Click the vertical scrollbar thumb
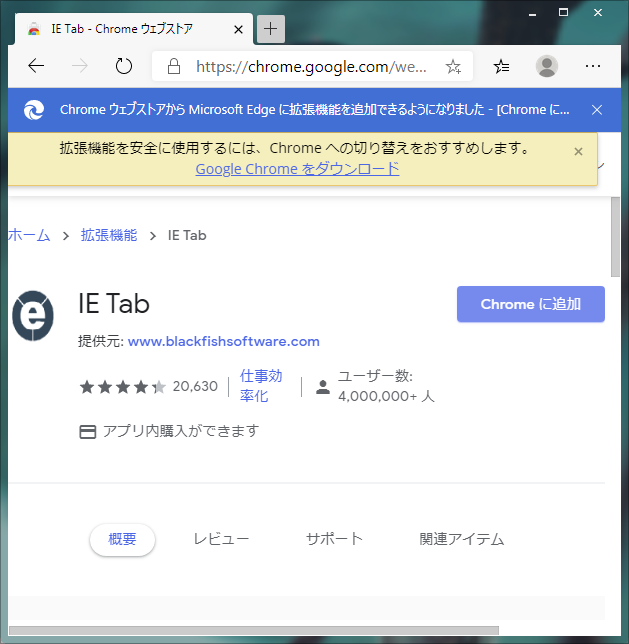This screenshot has width=629, height=644. (x=615, y=237)
